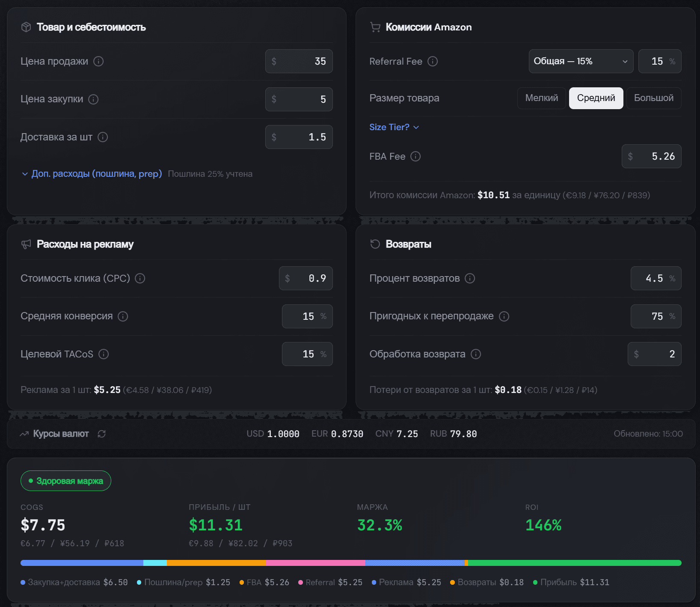Select the Средний product size option
The width and height of the screenshot is (700, 607).
pos(596,98)
